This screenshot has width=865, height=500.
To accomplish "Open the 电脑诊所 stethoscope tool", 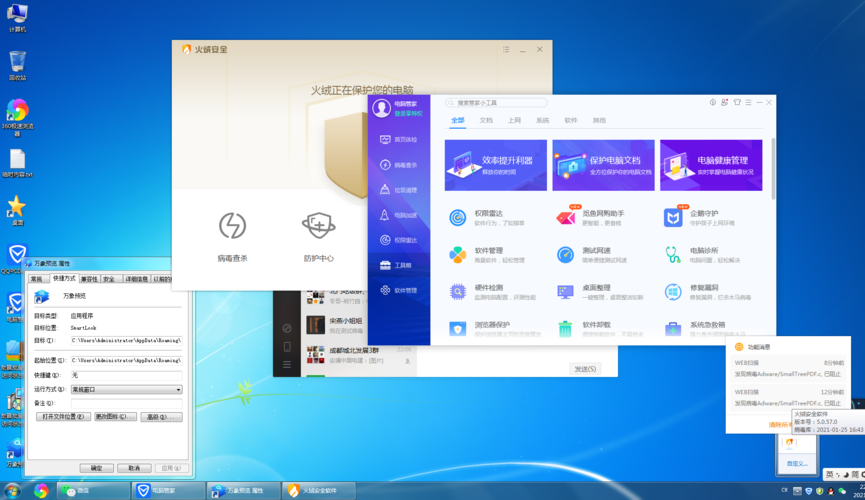I will [673, 255].
